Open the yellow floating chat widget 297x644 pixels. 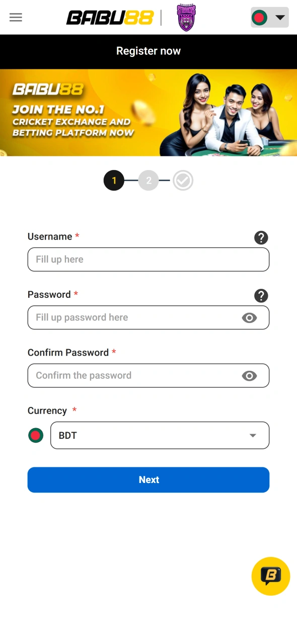[270, 576]
